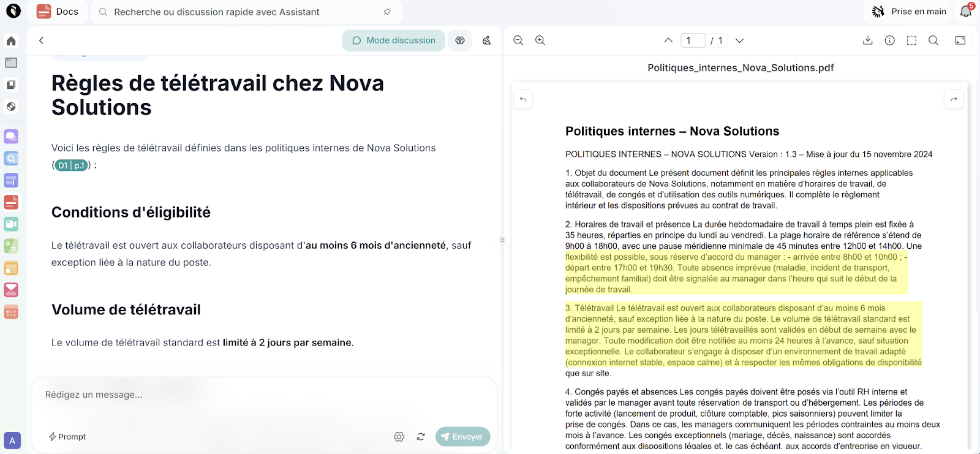Download the PDF file
The height and width of the screenshot is (454, 980).
click(x=867, y=40)
